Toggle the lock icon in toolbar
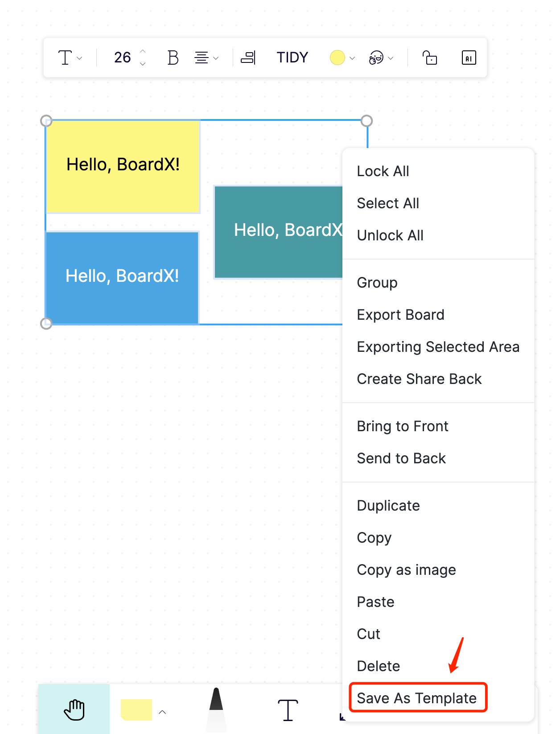The width and height of the screenshot is (560, 734). coord(429,58)
